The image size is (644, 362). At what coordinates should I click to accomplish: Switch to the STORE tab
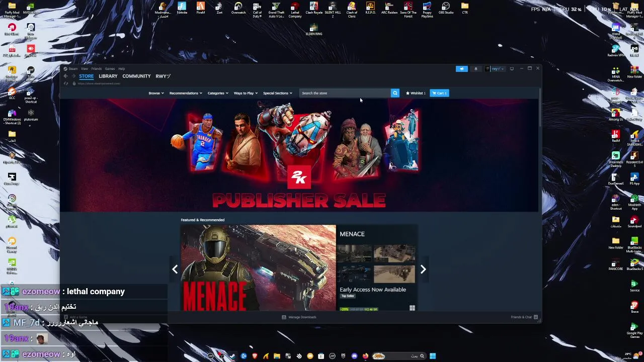pyautogui.click(x=86, y=76)
